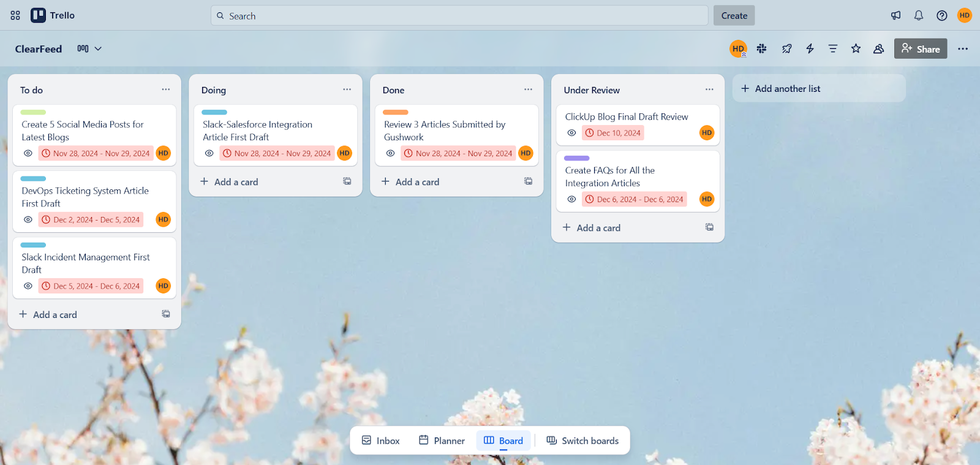The image size is (980, 465).
Task: Toggle watch eye on Slack Incident Management card
Action: pos(28,285)
